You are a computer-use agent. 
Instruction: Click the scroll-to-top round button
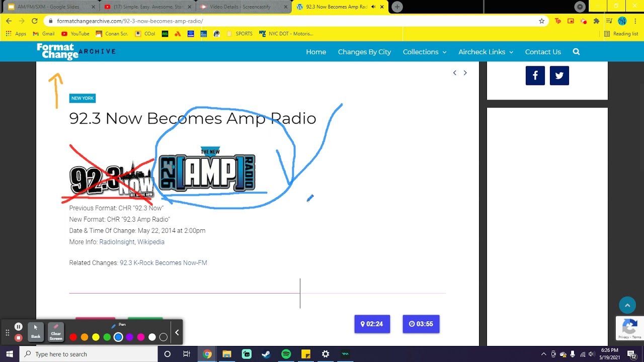tap(627, 305)
